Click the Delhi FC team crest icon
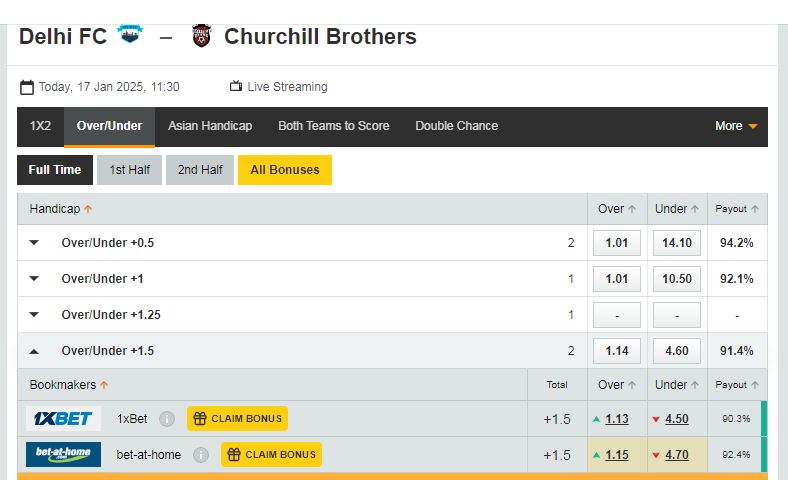This screenshot has width=788, height=480. (x=130, y=34)
